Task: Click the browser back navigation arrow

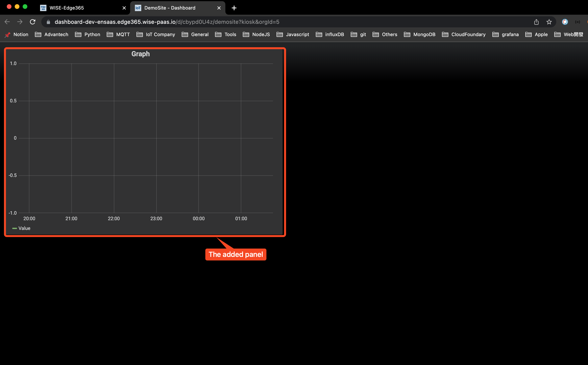Action: pyautogui.click(x=7, y=22)
